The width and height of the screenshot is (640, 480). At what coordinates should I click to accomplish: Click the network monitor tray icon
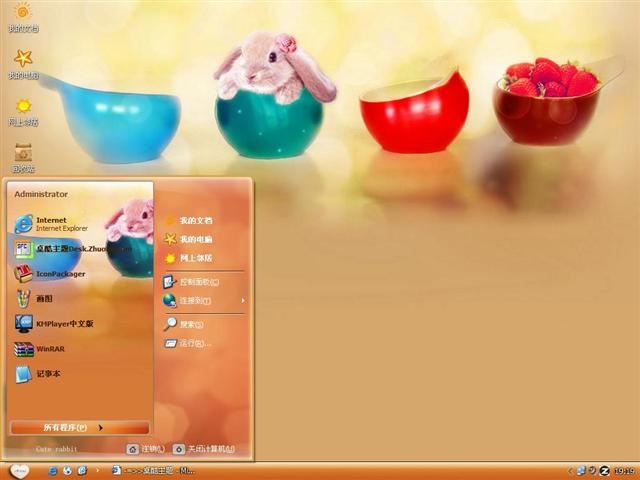click(581, 471)
